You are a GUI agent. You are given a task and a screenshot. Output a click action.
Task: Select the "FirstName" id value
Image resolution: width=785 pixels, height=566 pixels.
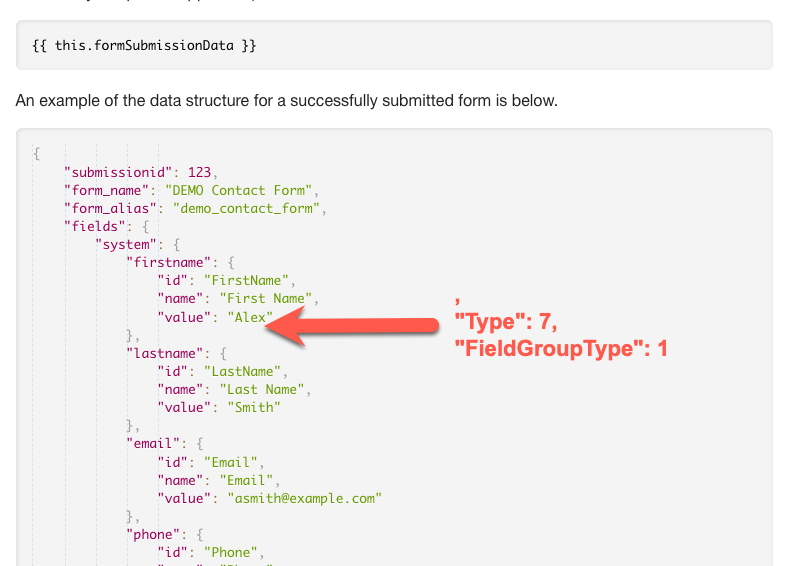246,281
